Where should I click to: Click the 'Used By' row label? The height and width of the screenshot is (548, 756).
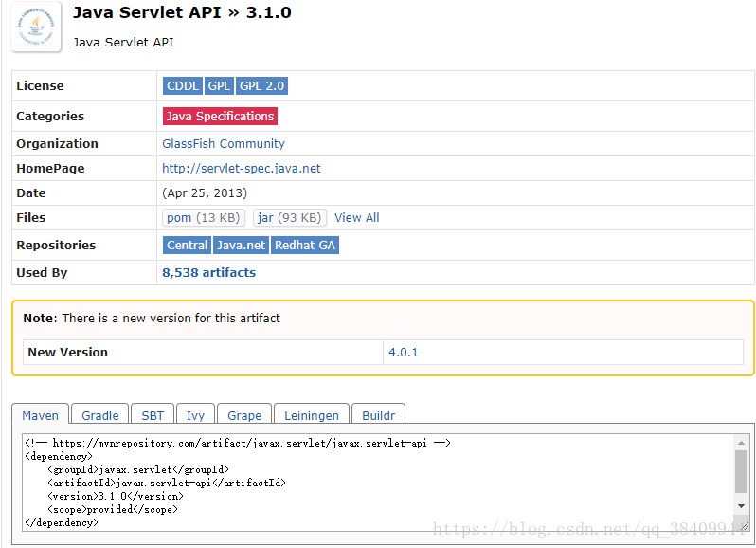click(42, 272)
